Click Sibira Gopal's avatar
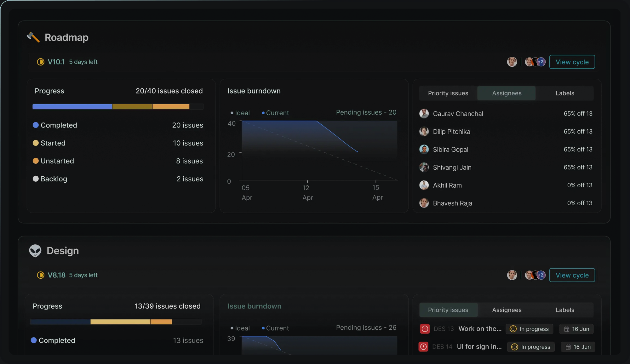The image size is (630, 364). pyautogui.click(x=424, y=149)
